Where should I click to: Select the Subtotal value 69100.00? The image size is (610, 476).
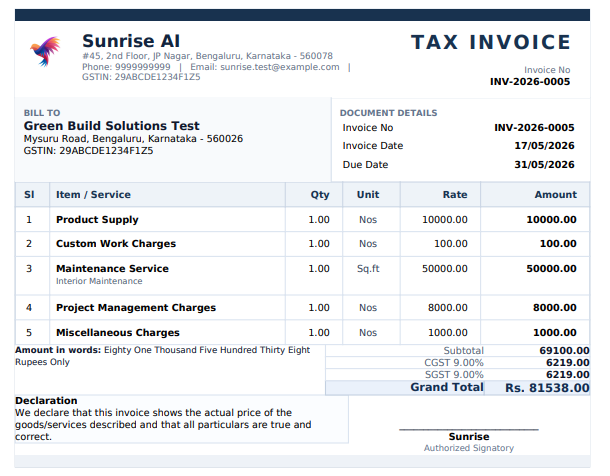click(564, 351)
